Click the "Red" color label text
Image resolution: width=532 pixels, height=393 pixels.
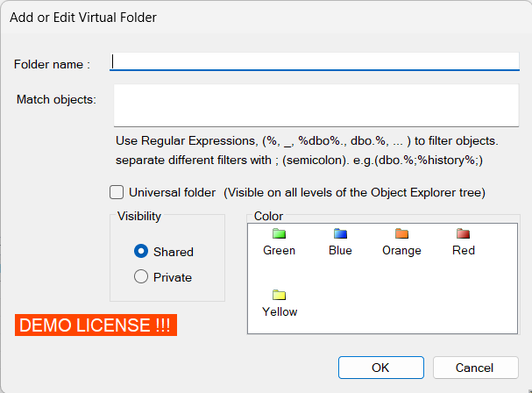pos(464,251)
